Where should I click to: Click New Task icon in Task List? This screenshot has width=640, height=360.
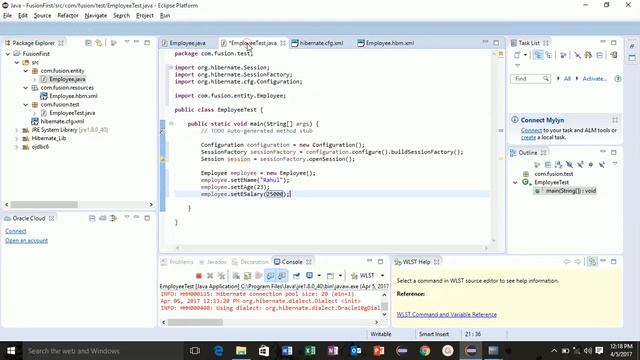(517, 55)
